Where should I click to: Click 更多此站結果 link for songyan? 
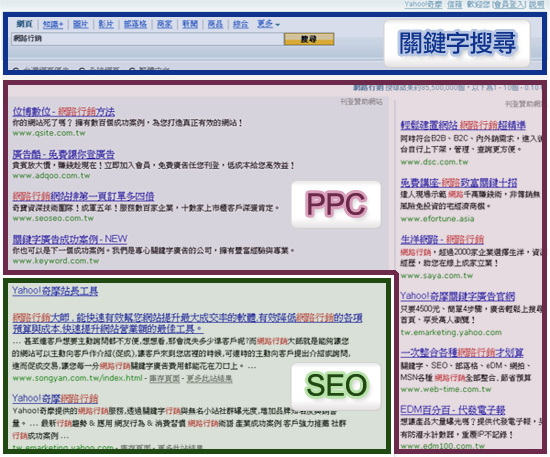click(209, 379)
